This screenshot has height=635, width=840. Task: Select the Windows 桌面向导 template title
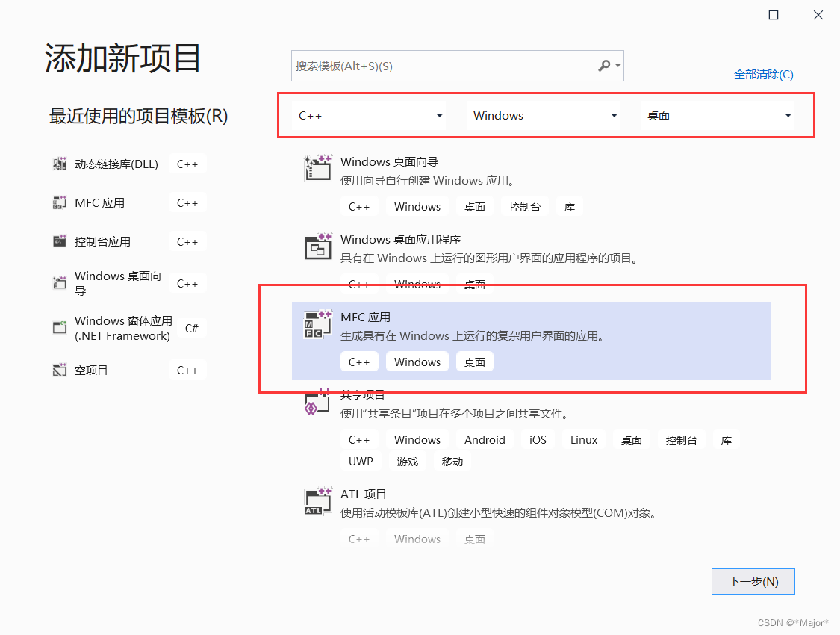(390, 162)
